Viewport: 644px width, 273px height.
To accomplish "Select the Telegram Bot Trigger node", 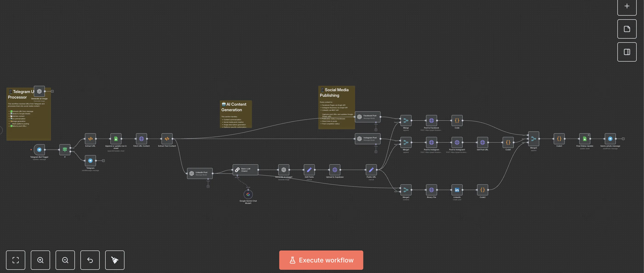I will point(39,150).
